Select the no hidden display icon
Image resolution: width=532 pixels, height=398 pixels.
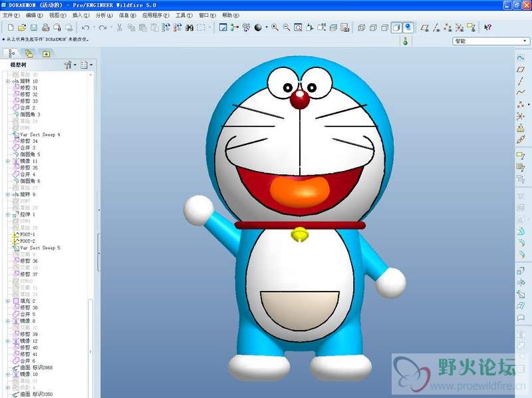[385, 27]
